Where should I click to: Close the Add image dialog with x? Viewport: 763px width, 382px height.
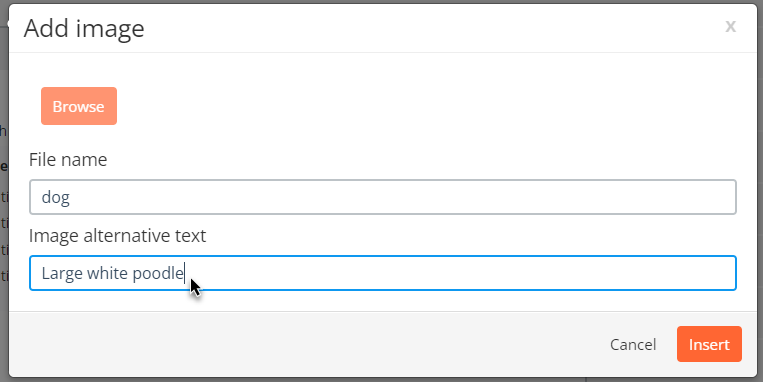(x=730, y=26)
